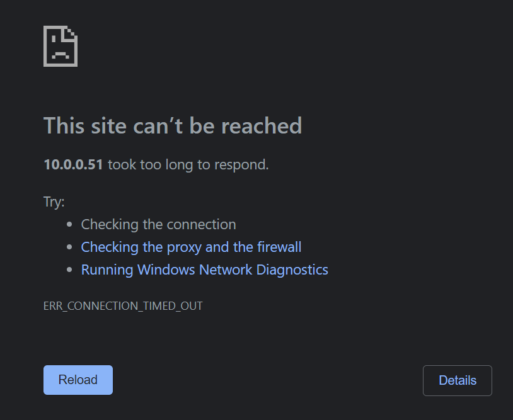Click the "took too long to respond" text

tap(188, 165)
